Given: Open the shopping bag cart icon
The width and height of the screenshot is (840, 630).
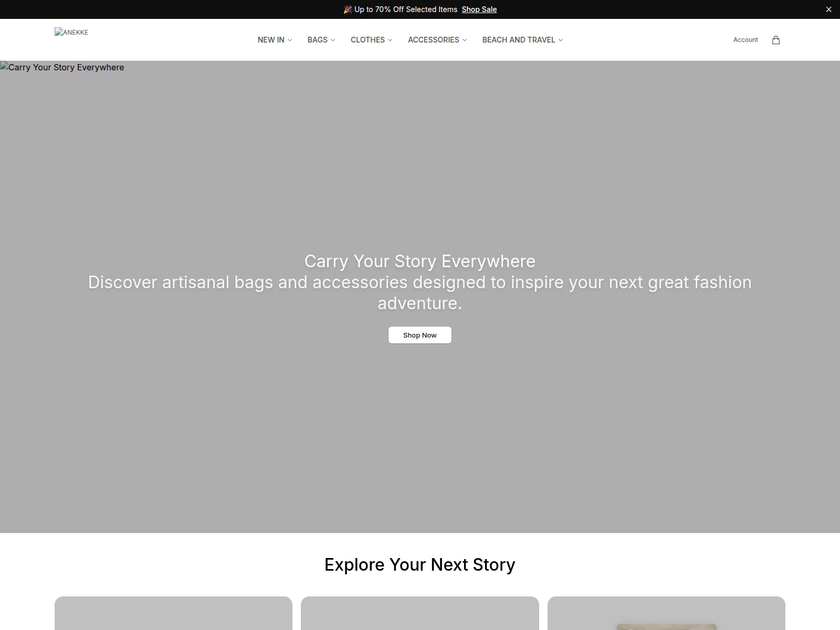Looking at the screenshot, I should click(775, 40).
